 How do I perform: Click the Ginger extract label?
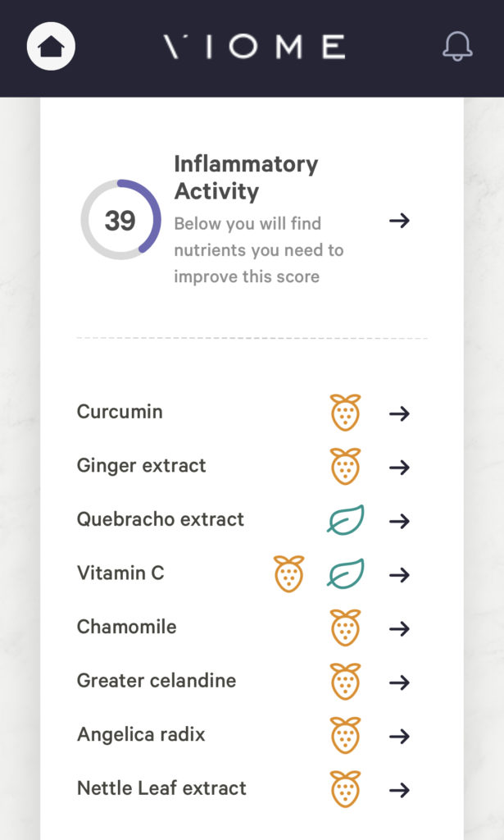[141, 465]
